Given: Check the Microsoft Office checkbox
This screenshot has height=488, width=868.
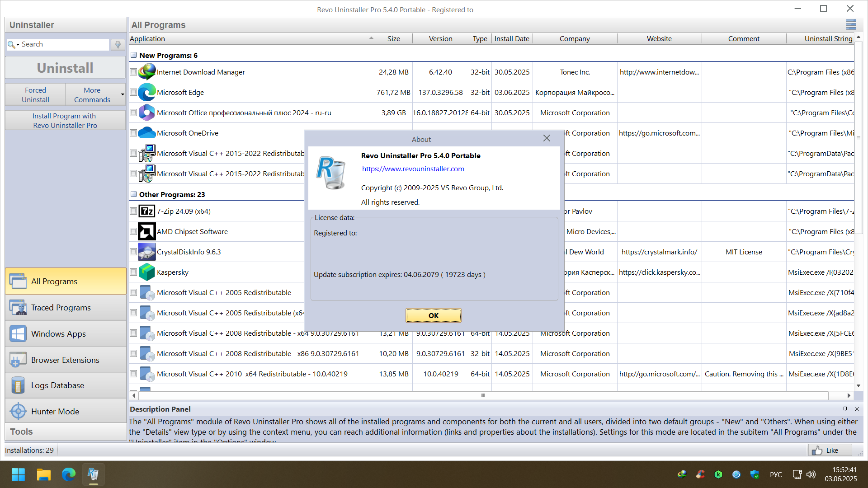Looking at the screenshot, I should click(x=133, y=113).
